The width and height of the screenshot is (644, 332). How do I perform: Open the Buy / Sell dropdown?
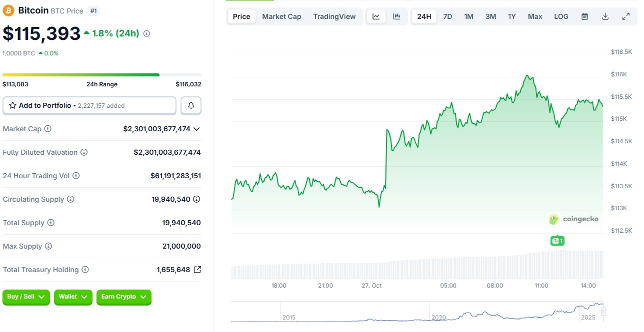point(26,297)
